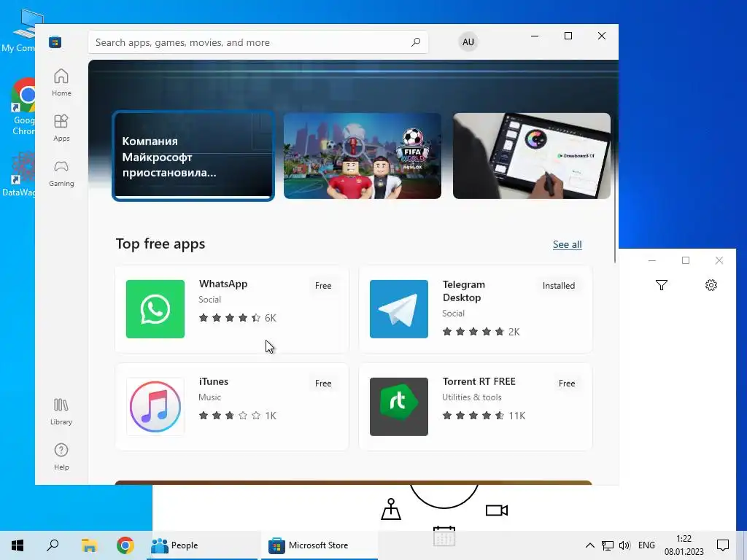Image resolution: width=747 pixels, height=560 pixels.
Task: Switch to Microsoft Store taskbar button
Action: [x=320, y=545]
